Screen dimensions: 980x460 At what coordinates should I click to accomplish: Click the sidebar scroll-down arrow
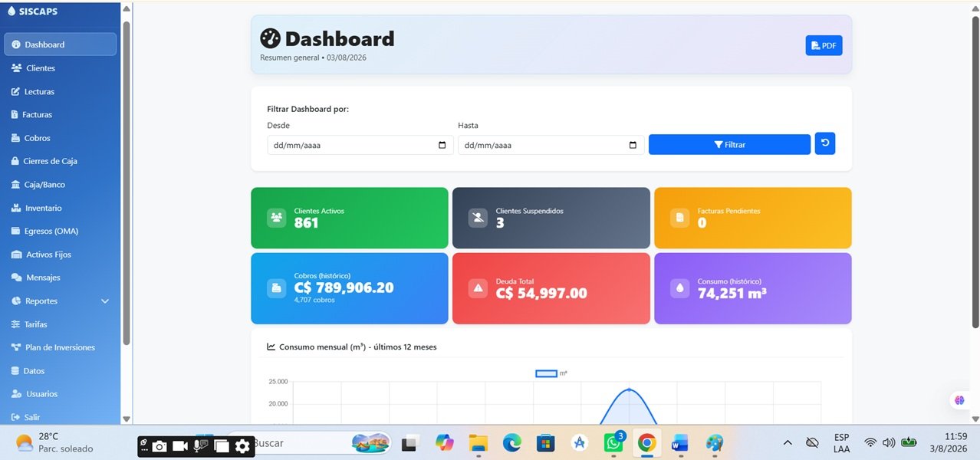point(127,419)
